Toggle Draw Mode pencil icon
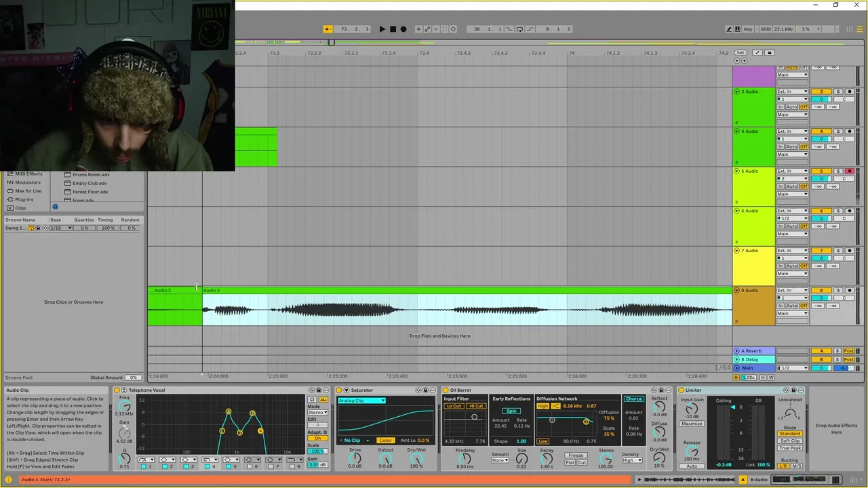The image size is (868, 488). pyautogui.click(x=729, y=29)
